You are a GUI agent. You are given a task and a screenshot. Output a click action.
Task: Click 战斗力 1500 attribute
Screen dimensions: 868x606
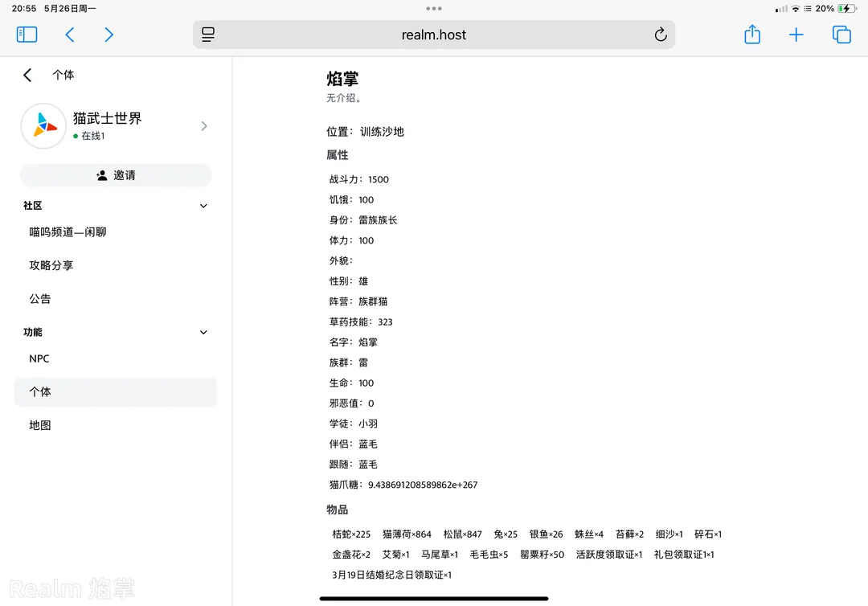(x=358, y=179)
